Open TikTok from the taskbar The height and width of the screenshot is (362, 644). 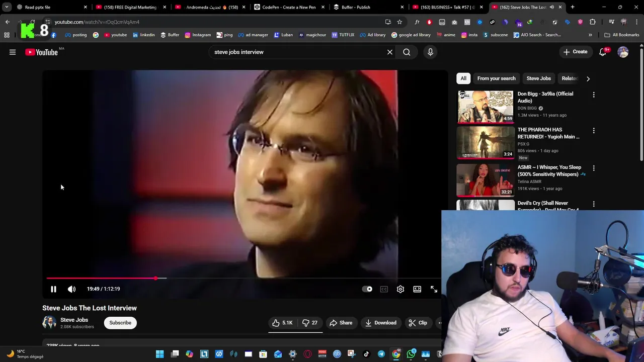[x=366, y=354]
